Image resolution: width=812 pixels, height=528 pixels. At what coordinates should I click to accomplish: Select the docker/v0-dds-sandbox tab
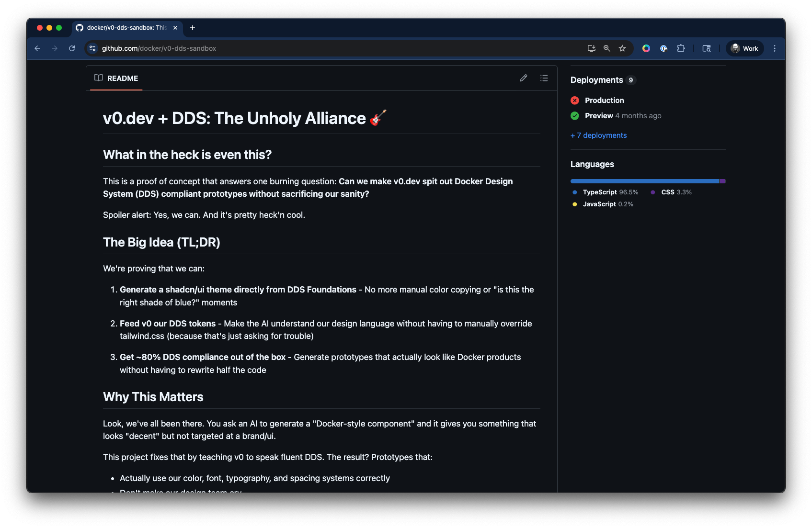pos(122,28)
